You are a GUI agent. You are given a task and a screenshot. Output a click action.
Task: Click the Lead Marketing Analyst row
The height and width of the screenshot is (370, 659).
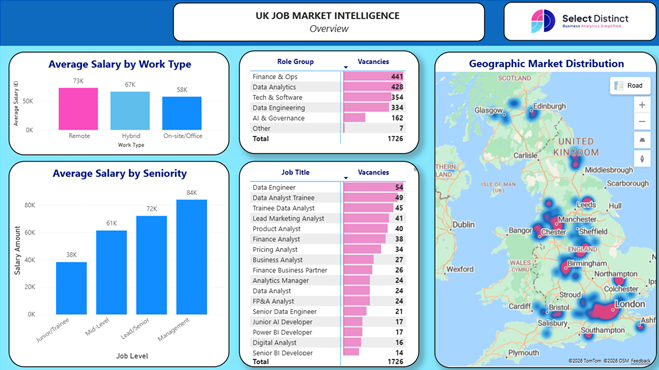pos(328,219)
